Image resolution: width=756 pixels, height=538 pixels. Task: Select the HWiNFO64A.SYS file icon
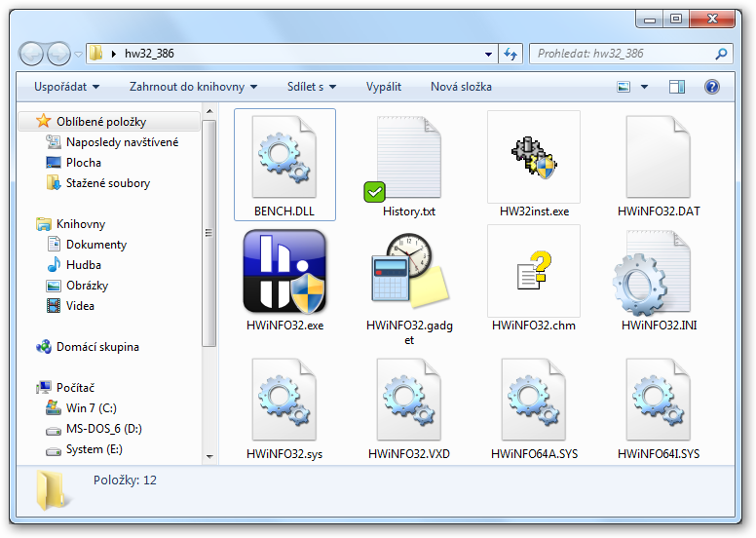[534, 399]
